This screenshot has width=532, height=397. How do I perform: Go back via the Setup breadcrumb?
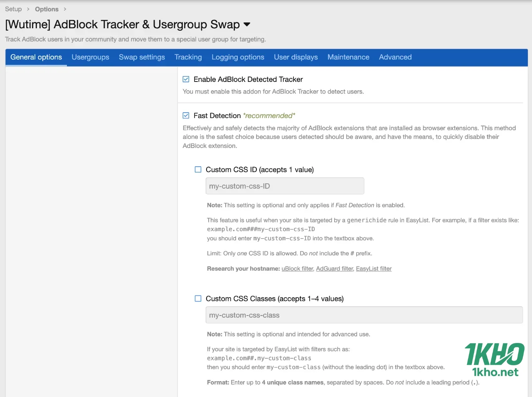point(13,9)
